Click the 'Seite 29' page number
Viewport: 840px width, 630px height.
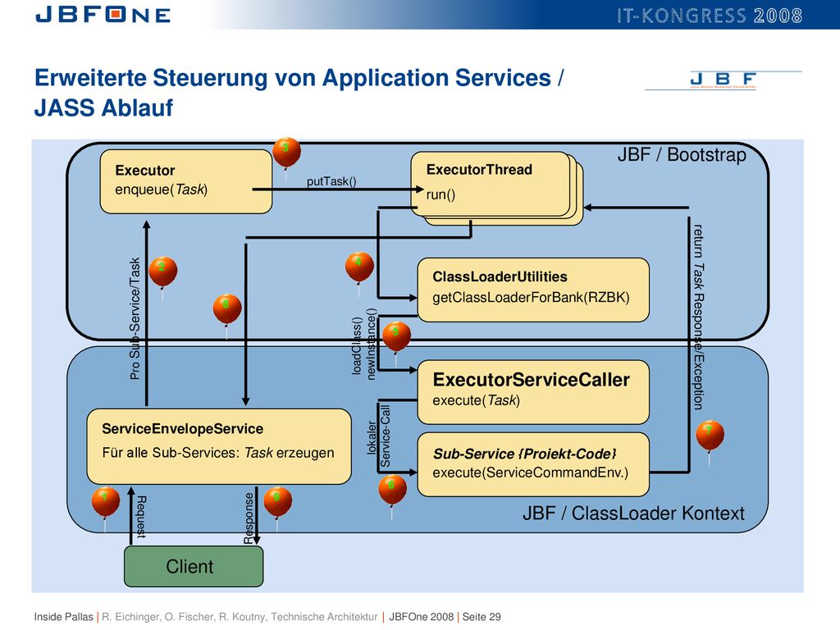point(482,617)
